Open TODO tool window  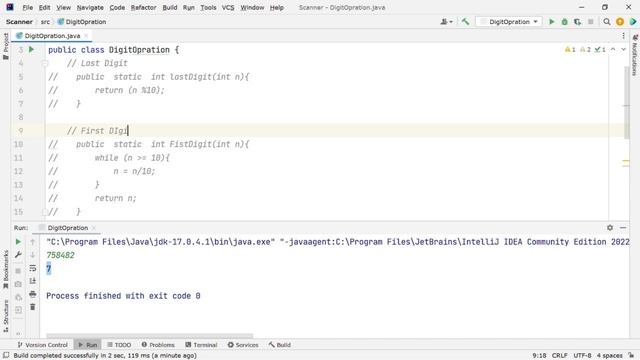click(119, 345)
